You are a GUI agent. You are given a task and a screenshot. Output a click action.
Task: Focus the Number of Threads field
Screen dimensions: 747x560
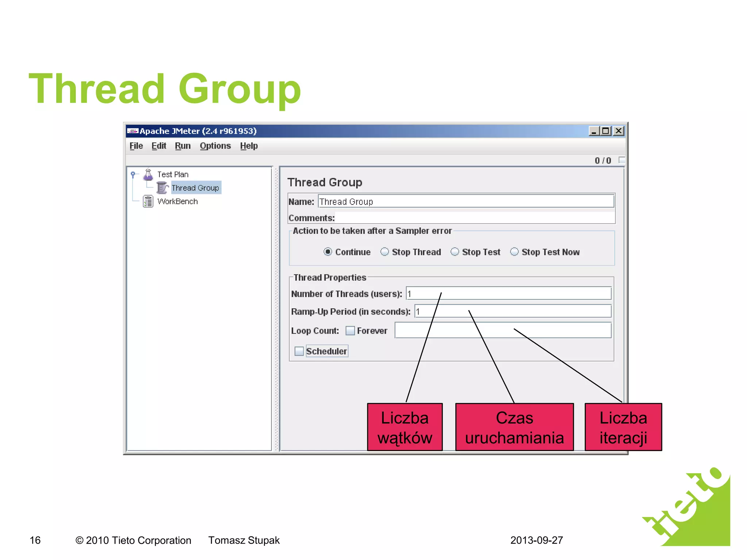tap(508, 293)
